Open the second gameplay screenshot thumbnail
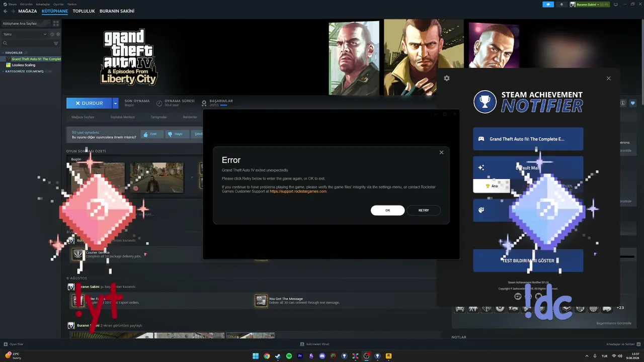 156,177
